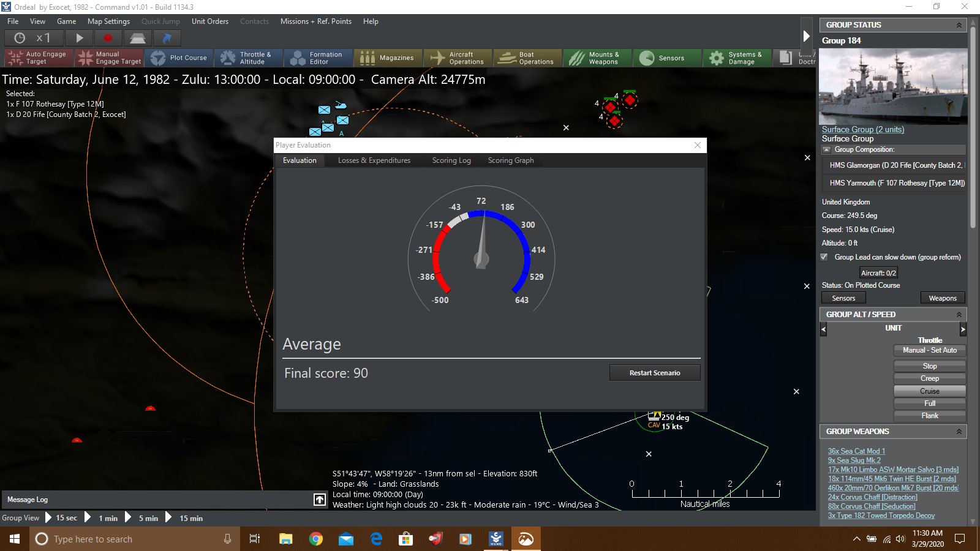
Task: Collapse the GROUP ALT / SPEED panel
Action: [959, 315]
